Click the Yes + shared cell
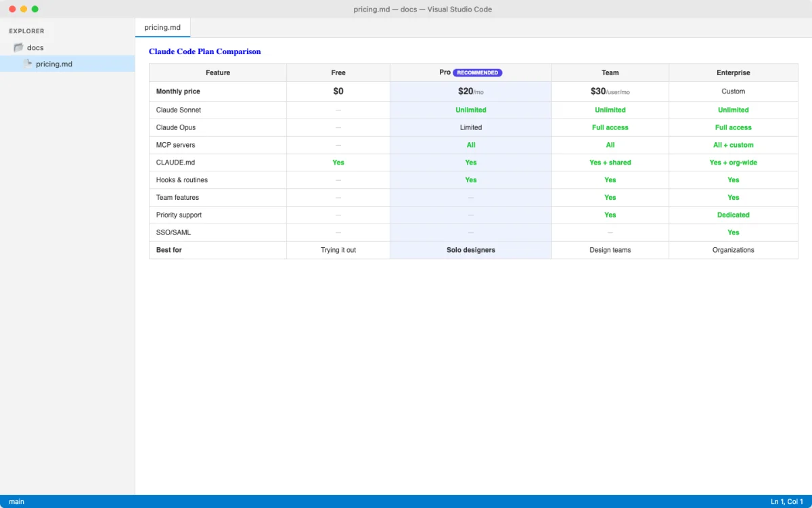812x508 pixels. [610, 163]
